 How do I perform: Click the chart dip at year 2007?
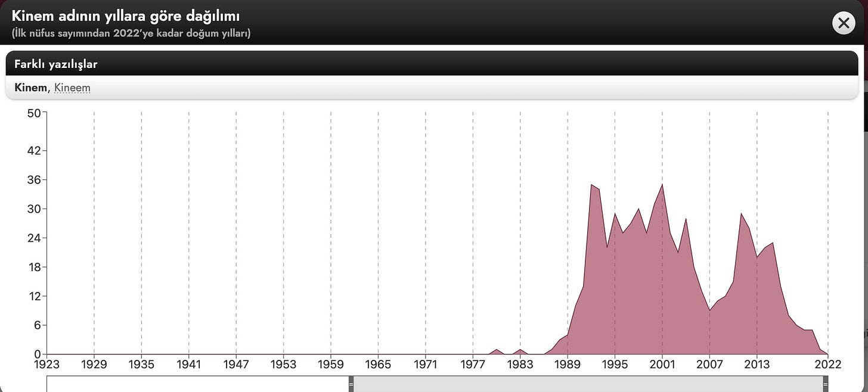coord(709,310)
